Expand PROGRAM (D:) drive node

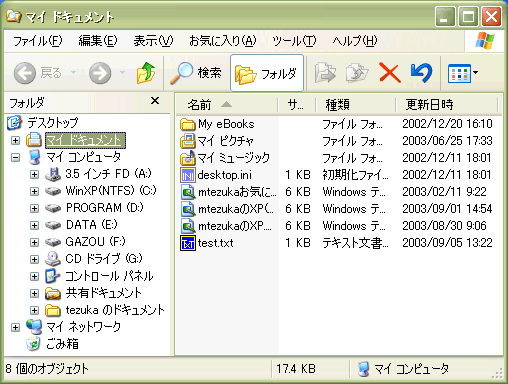pyautogui.click(x=34, y=208)
